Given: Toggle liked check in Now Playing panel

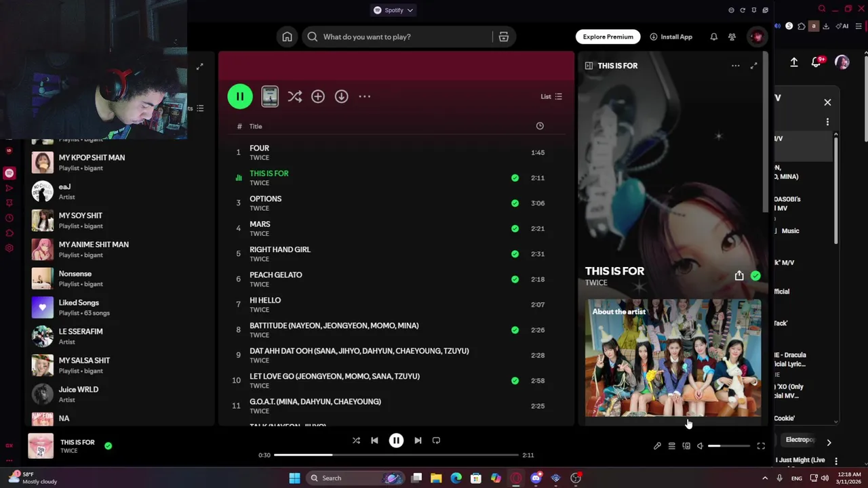Looking at the screenshot, I should point(755,276).
